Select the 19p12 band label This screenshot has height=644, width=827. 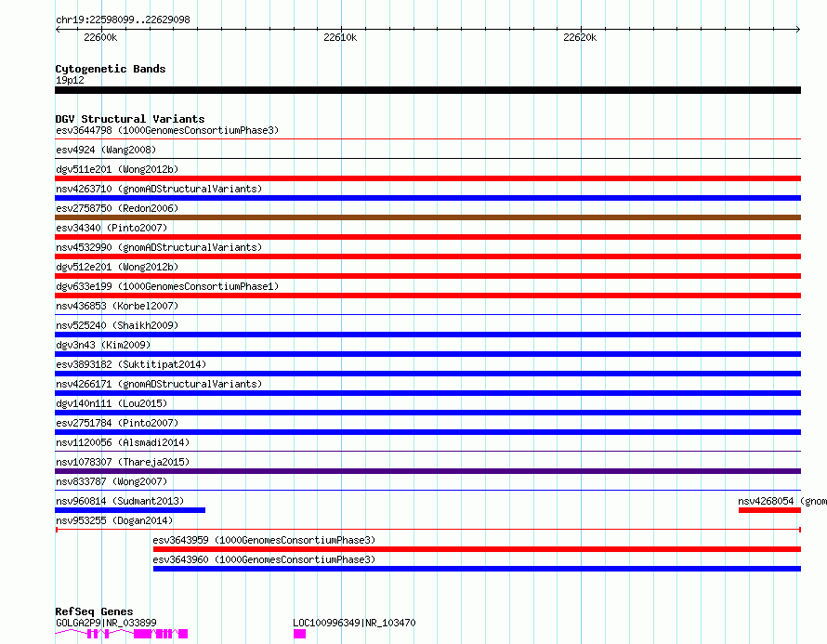(70, 80)
